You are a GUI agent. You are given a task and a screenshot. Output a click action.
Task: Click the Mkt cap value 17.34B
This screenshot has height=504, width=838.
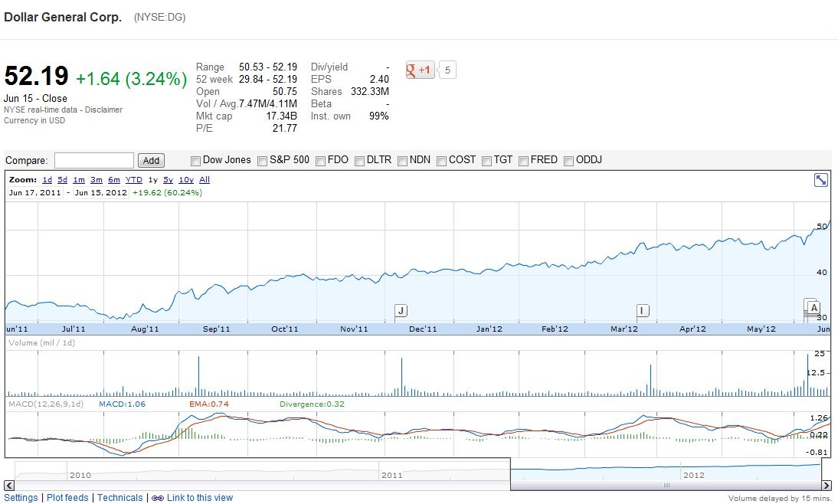pos(282,116)
